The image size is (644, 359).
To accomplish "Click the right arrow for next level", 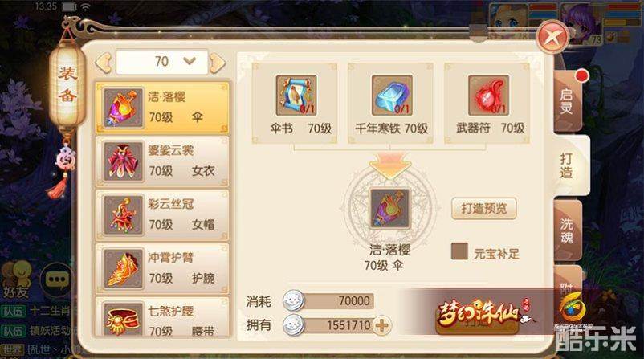I will 218,63.
